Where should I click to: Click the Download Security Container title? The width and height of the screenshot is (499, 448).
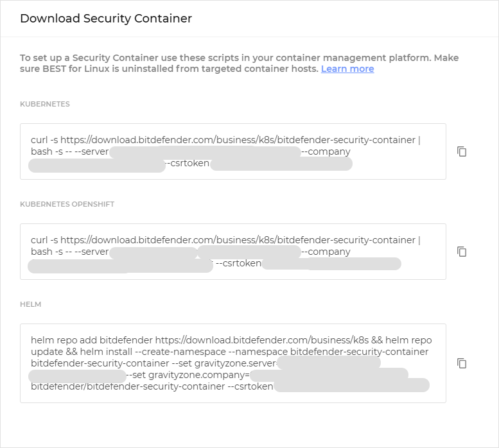(106, 19)
